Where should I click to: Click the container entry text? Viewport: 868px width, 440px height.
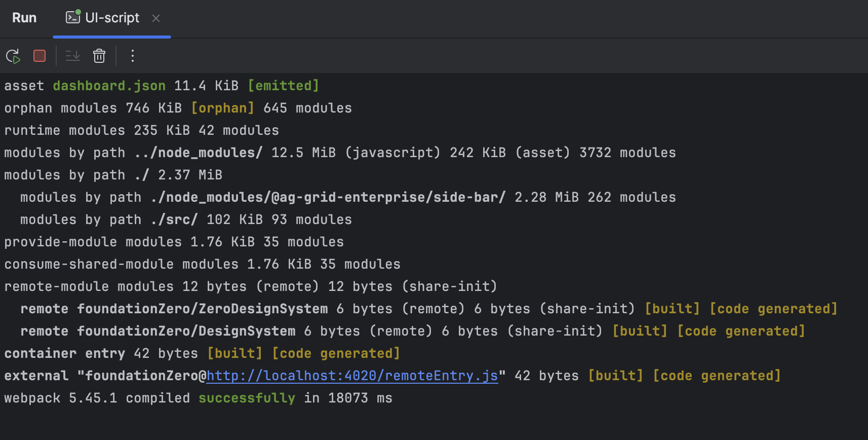65,353
